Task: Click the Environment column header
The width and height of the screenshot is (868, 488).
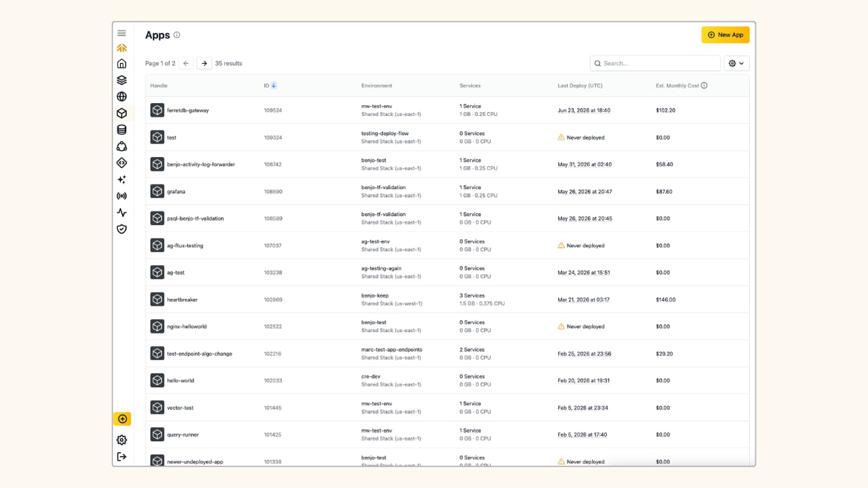Action: click(x=376, y=85)
